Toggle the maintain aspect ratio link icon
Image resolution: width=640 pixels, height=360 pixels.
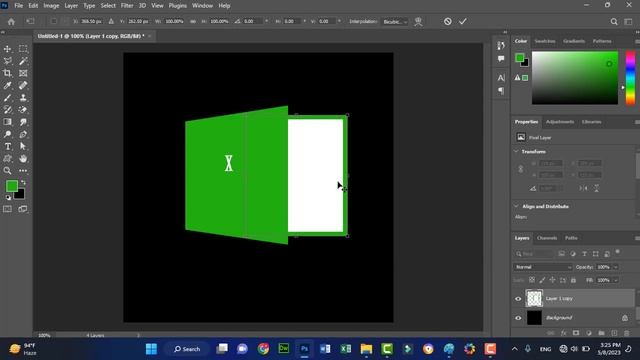(x=193, y=22)
